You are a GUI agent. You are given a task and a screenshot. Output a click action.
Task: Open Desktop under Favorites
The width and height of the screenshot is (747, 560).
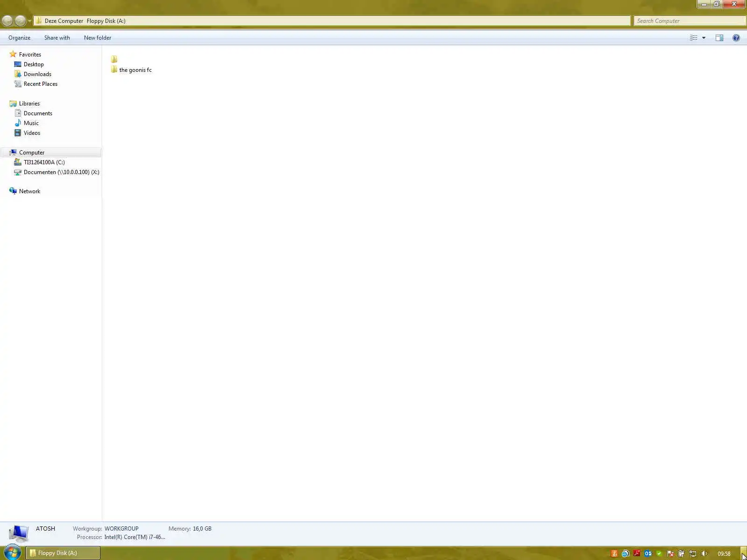34,64
